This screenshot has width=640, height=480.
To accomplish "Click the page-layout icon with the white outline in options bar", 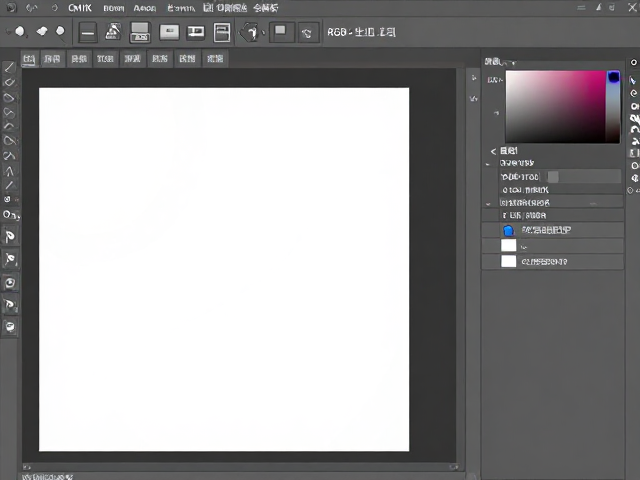I will coord(222,32).
